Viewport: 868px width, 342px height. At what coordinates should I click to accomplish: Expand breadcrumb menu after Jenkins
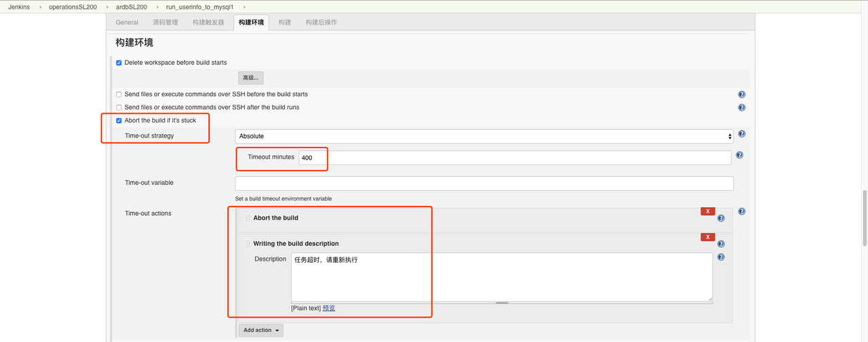39,7
